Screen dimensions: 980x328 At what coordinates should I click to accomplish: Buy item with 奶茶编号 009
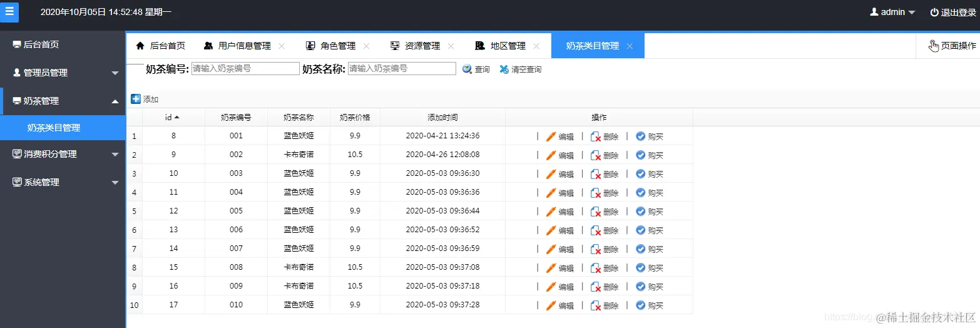[x=650, y=287]
